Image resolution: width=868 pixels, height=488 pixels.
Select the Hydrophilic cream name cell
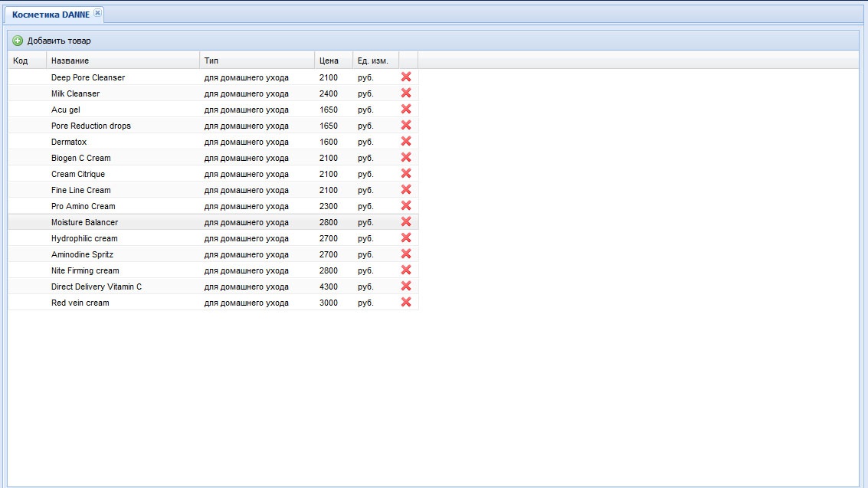pos(123,238)
